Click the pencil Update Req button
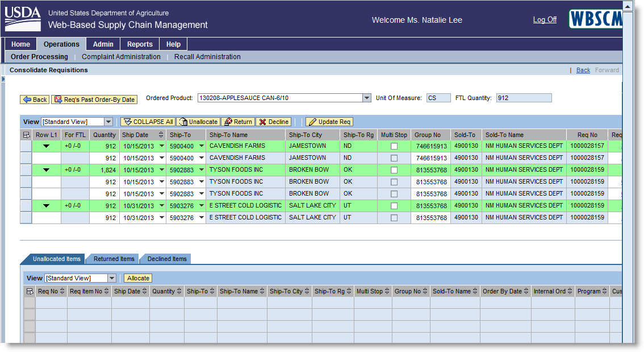 [329, 122]
